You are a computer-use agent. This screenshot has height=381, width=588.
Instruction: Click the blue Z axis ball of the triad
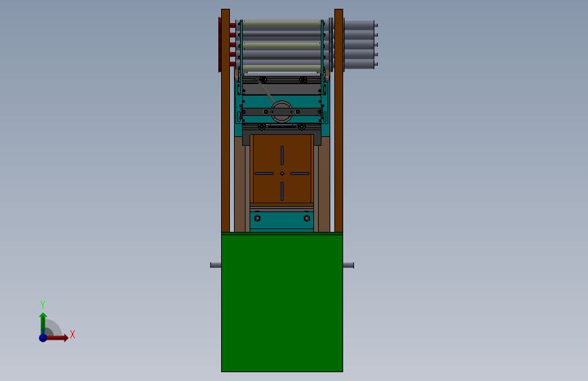(x=43, y=338)
